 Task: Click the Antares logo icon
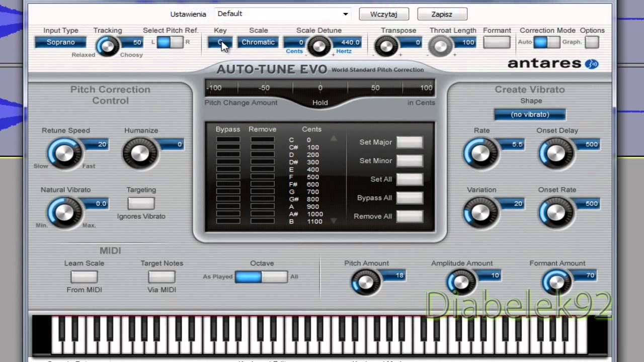[591, 64]
